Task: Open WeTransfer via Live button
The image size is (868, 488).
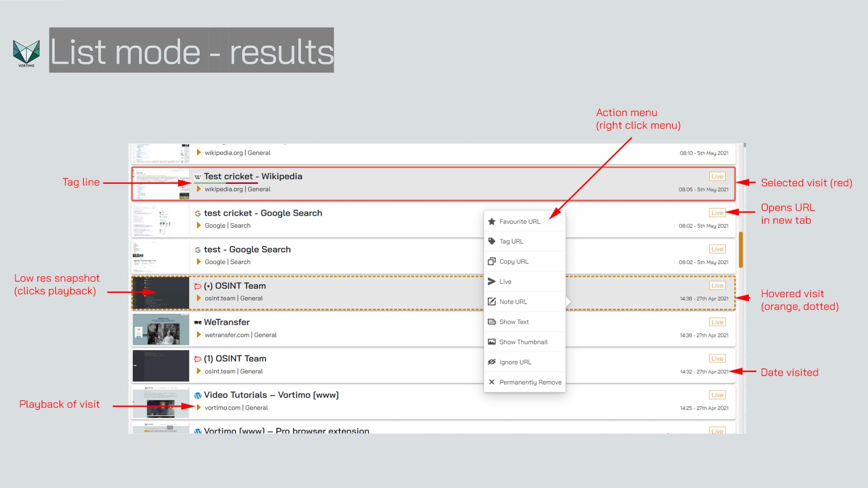Action: click(717, 322)
